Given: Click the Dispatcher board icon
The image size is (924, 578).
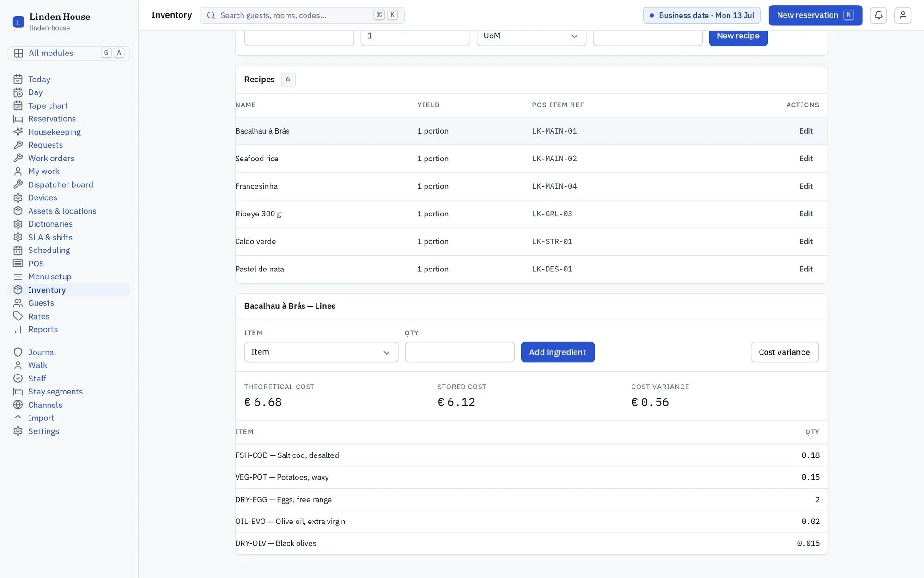Looking at the screenshot, I should (x=18, y=184).
